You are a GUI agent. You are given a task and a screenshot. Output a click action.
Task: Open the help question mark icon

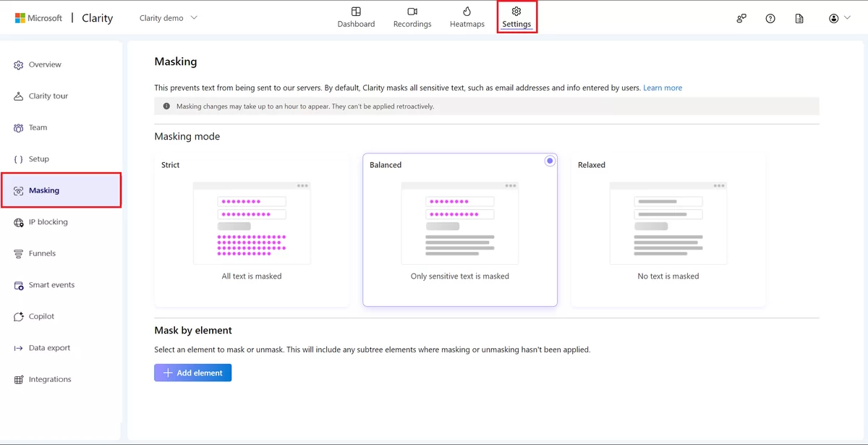click(770, 19)
